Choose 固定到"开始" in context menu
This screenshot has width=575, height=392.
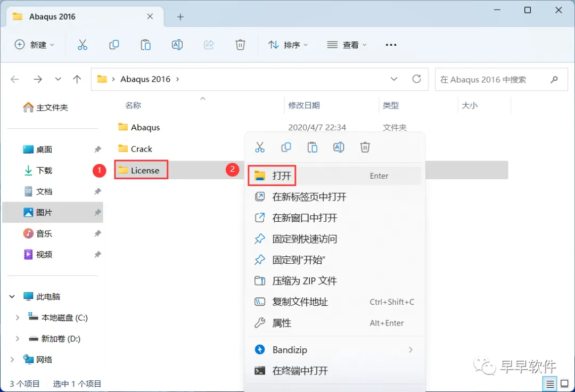[334, 260]
